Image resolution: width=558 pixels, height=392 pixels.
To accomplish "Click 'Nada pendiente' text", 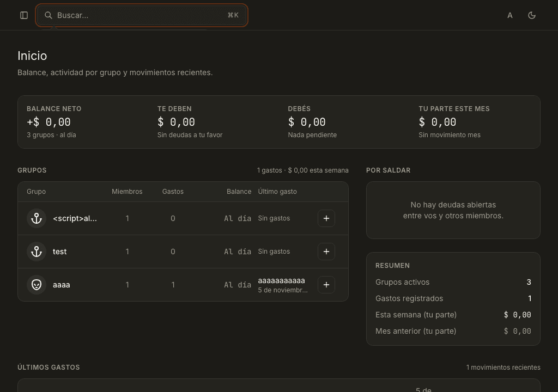I will point(312,135).
